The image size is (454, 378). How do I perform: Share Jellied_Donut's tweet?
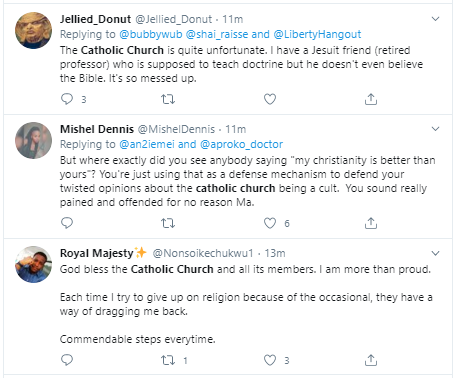tap(371, 99)
